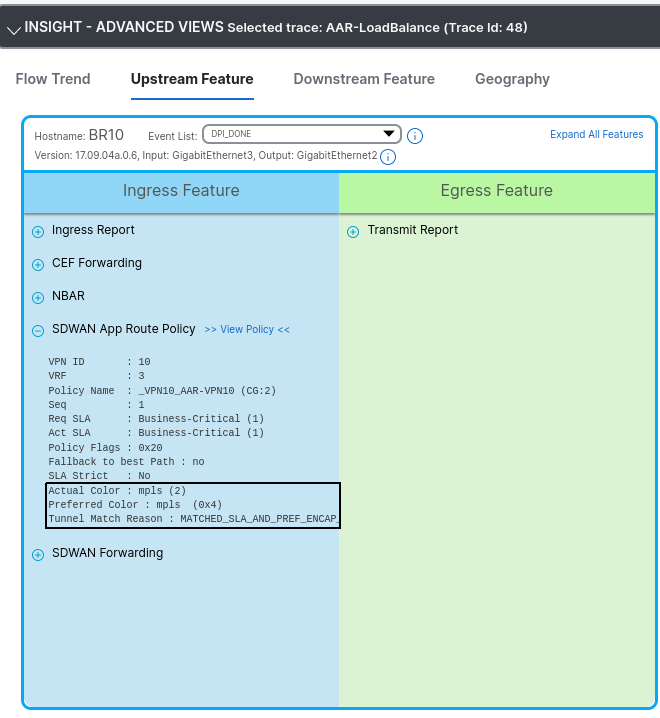The image size is (660, 718).
Task: Click the Egress Feature column header
Action: pos(496,191)
